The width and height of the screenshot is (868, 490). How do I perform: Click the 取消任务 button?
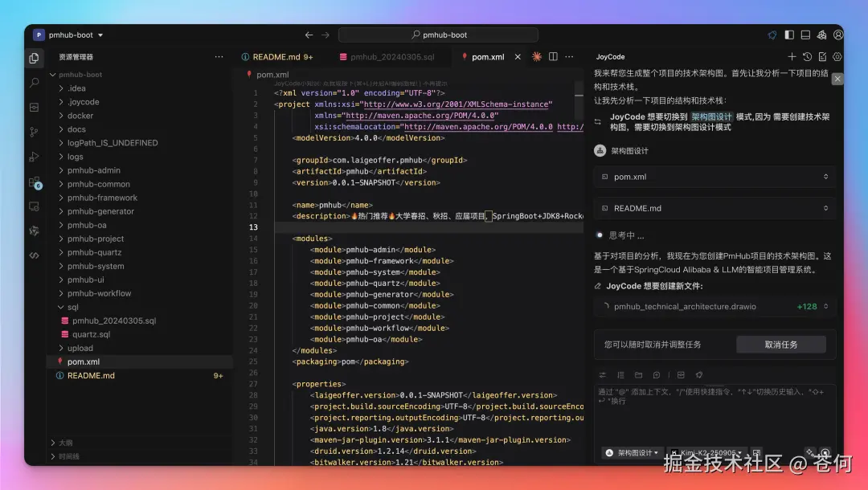click(781, 345)
